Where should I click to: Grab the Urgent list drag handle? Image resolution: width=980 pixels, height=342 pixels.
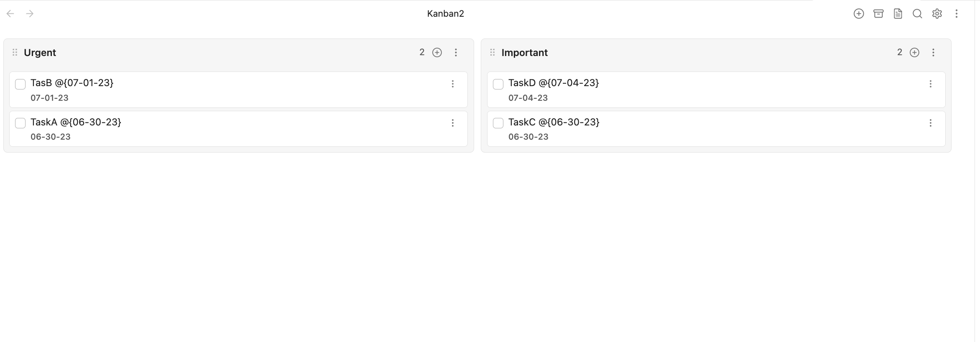[x=15, y=52]
